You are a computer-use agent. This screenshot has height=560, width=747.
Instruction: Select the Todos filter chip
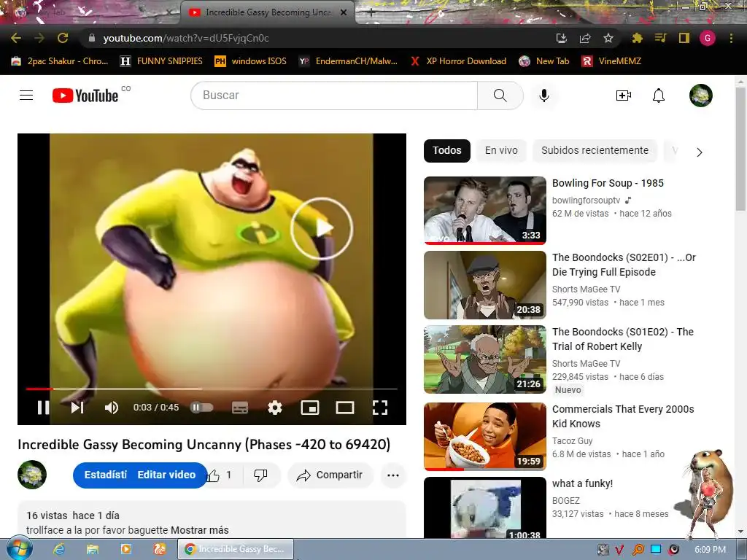tap(447, 150)
